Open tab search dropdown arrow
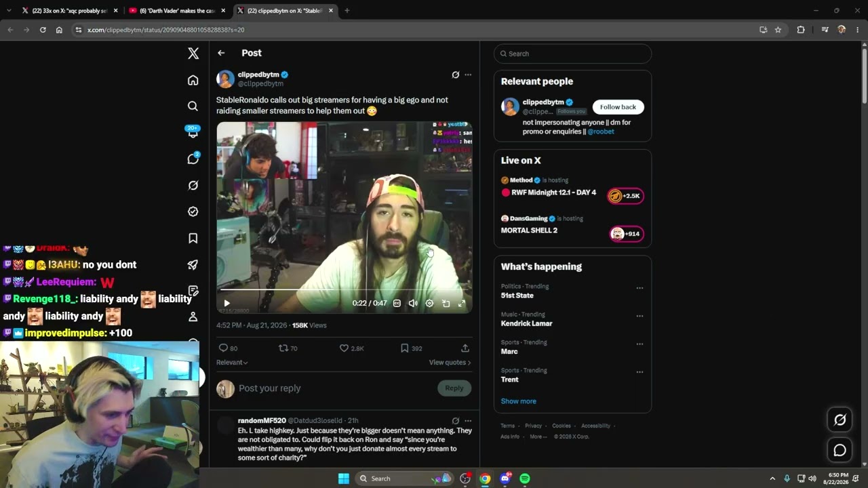Viewport: 868px width, 488px height. (x=9, y=11)
